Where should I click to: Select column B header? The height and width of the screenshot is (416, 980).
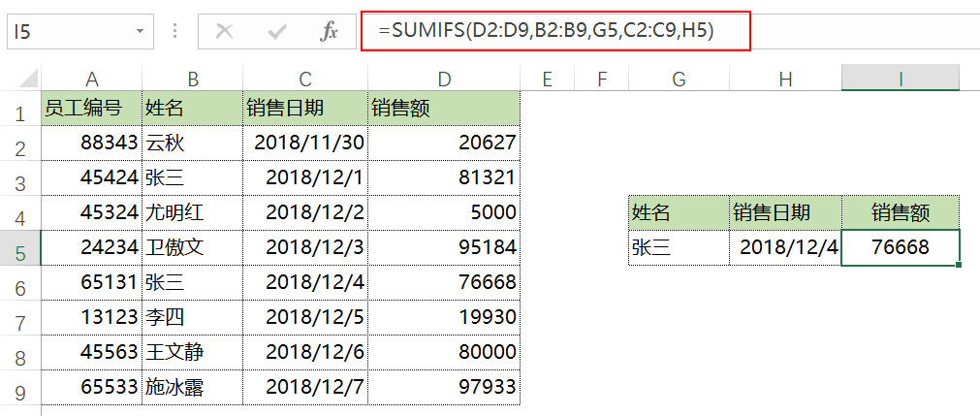point(193,79)
